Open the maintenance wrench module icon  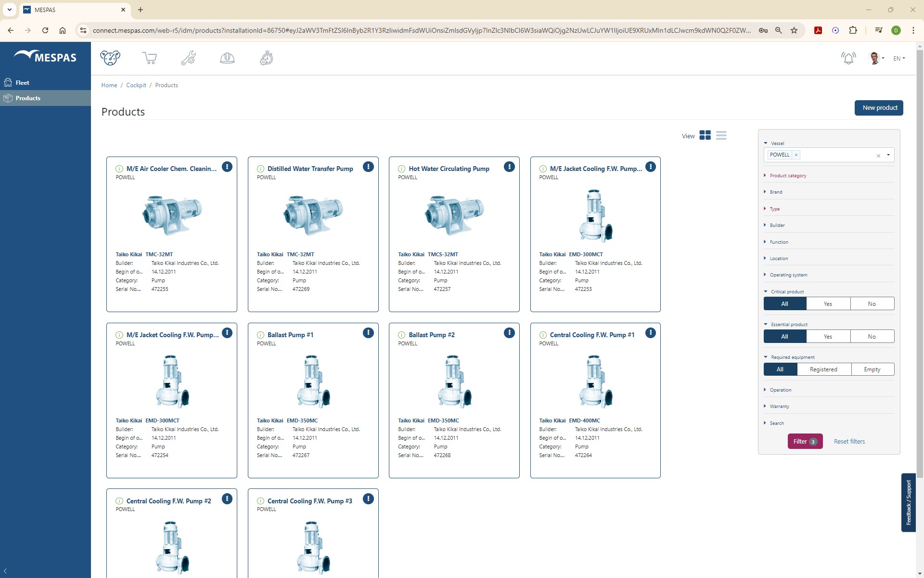(x=188, y=58)
